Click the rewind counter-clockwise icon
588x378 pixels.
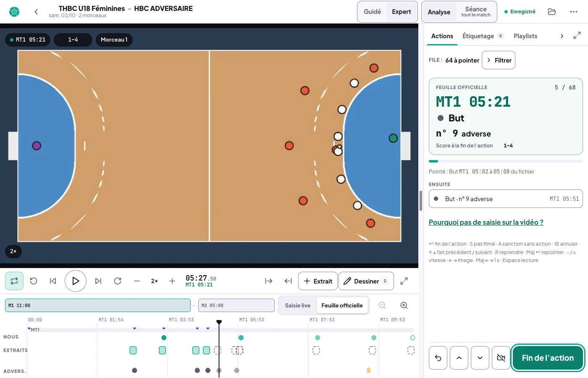click(x=34, y=281)
